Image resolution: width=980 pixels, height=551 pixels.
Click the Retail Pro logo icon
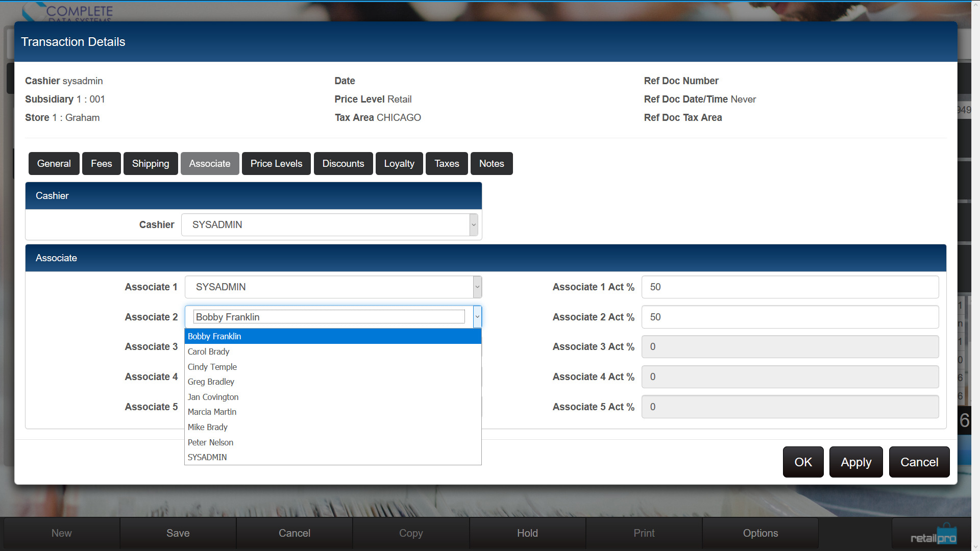933,535
